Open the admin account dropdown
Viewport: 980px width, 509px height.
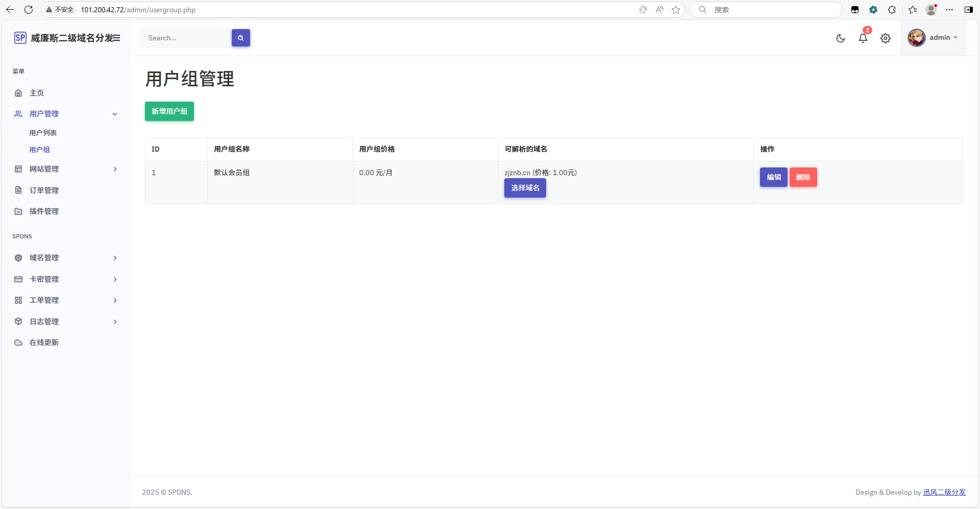pos(933,38)
